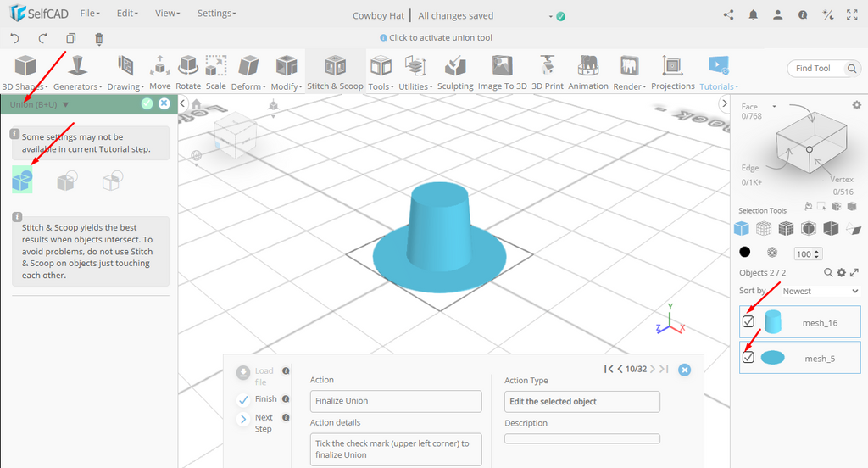Select the mesh_16 object thumbnail
The height and width of the screenshot is (468, 868).
(x=773, y=321)
